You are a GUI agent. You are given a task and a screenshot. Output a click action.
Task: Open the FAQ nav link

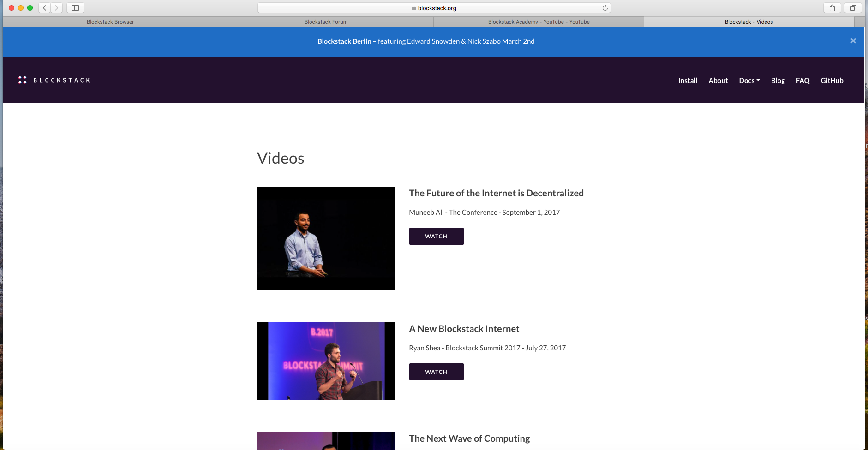pos(802,80)
